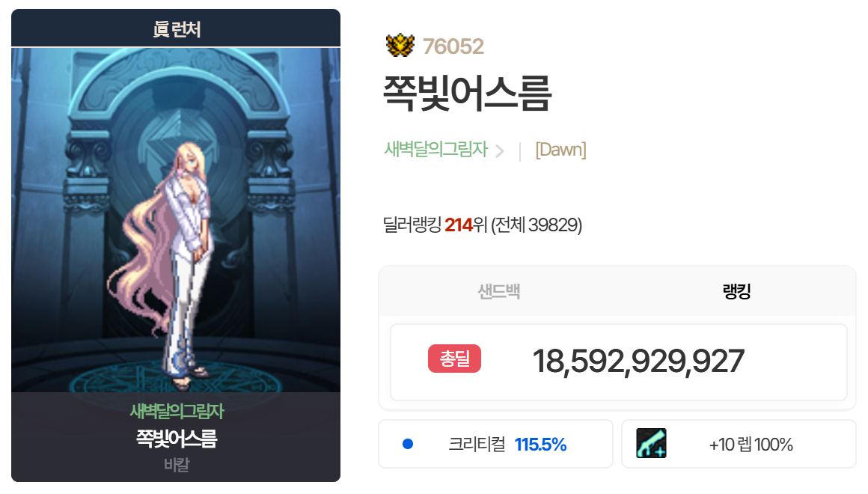The image size is (868, 494).
Task: Switch to the 샌드백 tab
Action: [x=499, y=291]
